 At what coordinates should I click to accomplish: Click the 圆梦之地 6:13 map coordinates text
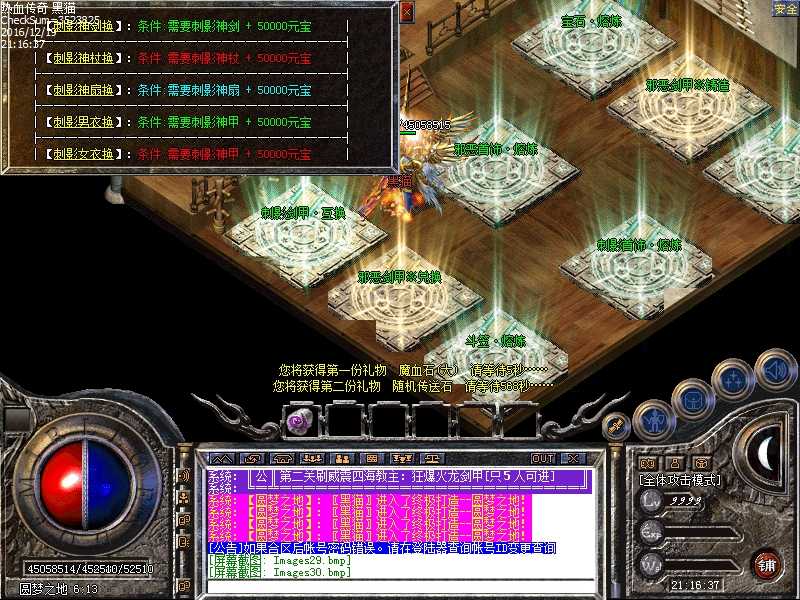pyautogui.click(x=59, y=589)
